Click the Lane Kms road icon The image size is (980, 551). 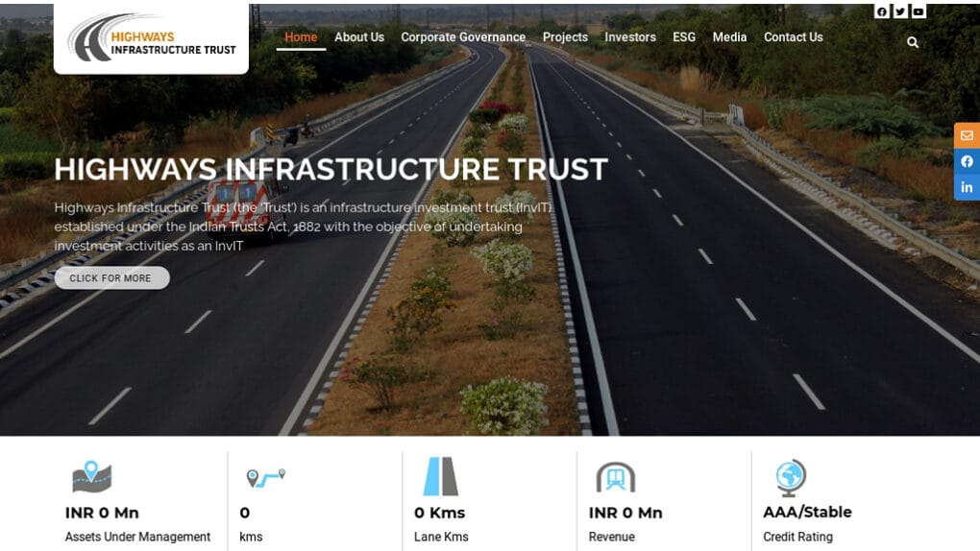[x=441, y=477]
